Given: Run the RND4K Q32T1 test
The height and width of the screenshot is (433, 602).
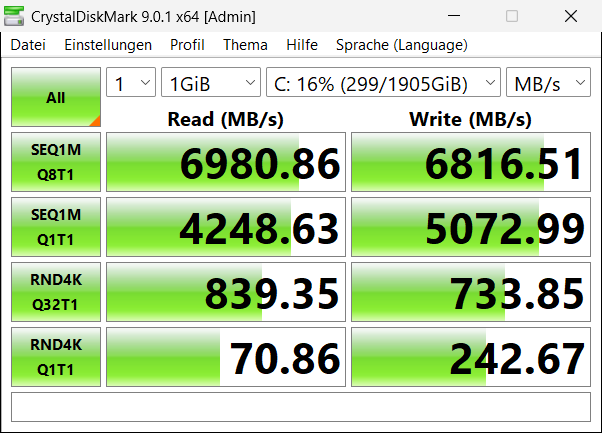Looking at the screenshot, I should 56,292.
